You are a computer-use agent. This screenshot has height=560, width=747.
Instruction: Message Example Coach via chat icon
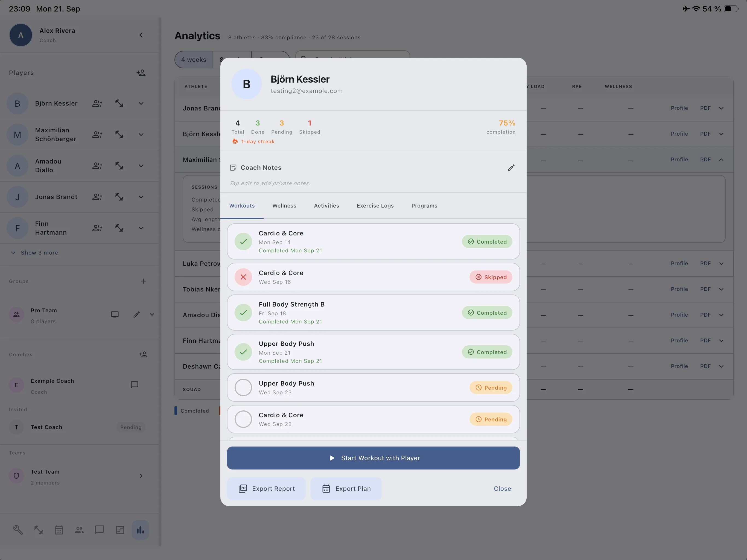(135, 385)
